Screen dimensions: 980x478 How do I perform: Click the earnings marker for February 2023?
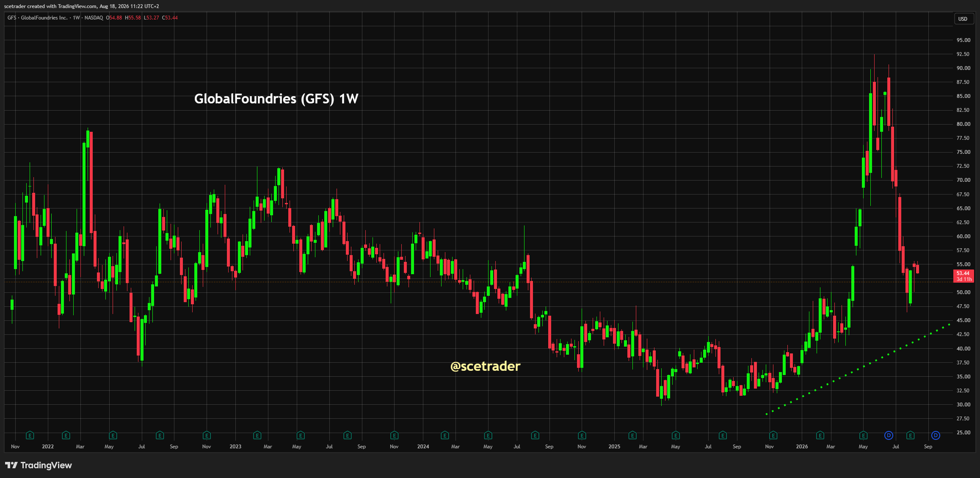tap(257, 435)
